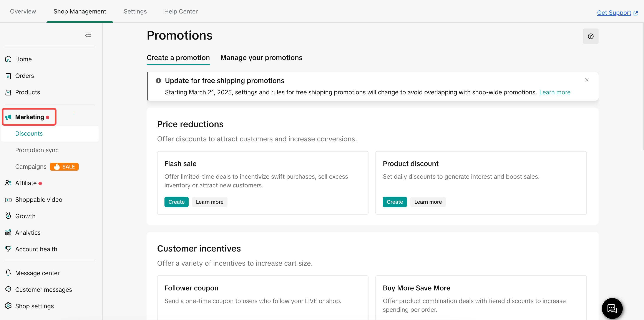The height and width of the screenshot is (320, 644).
Task: Expand the Growth sidebar section
Action: [25, 216]
